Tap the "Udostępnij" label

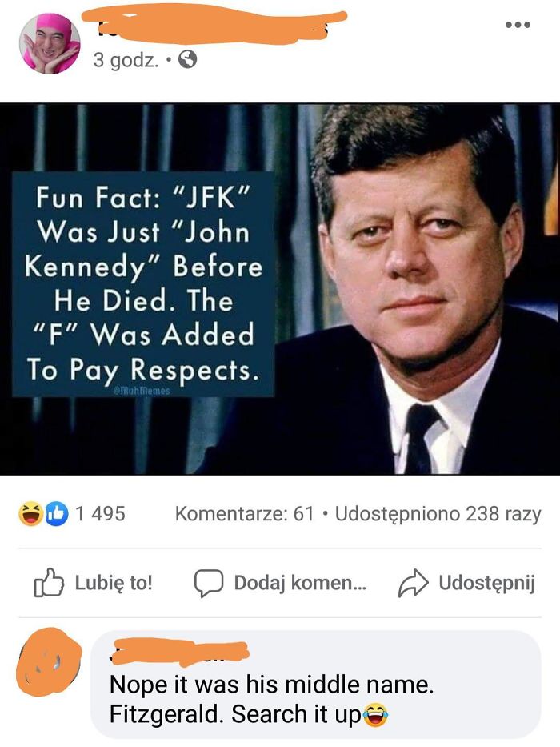tap(487, 583)
